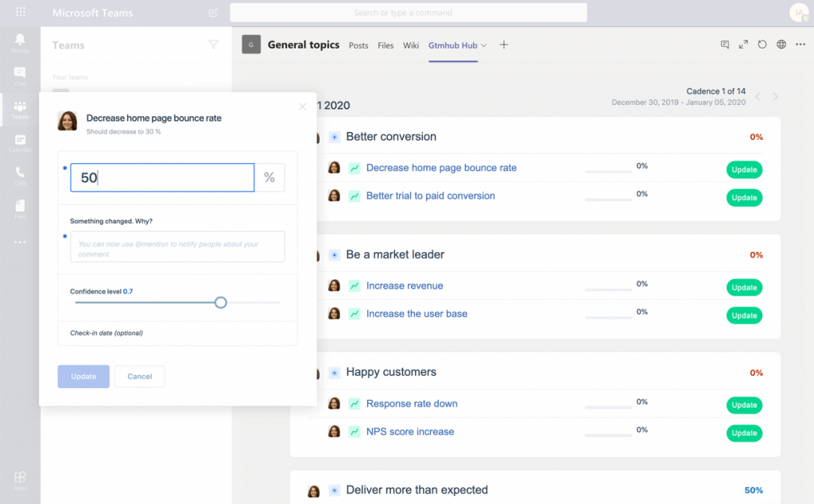This screenshot has width=814, height=504.
Task: Click the new chat compose icon
Action: click(x=213, y=13)
